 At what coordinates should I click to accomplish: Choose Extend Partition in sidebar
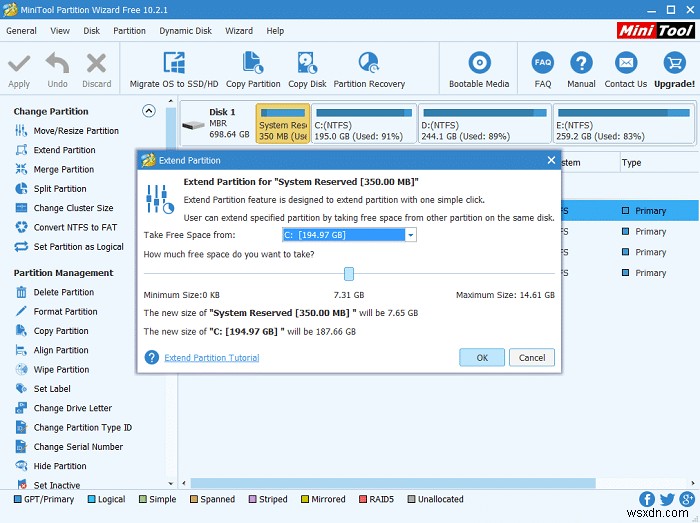tap(55, 150)
